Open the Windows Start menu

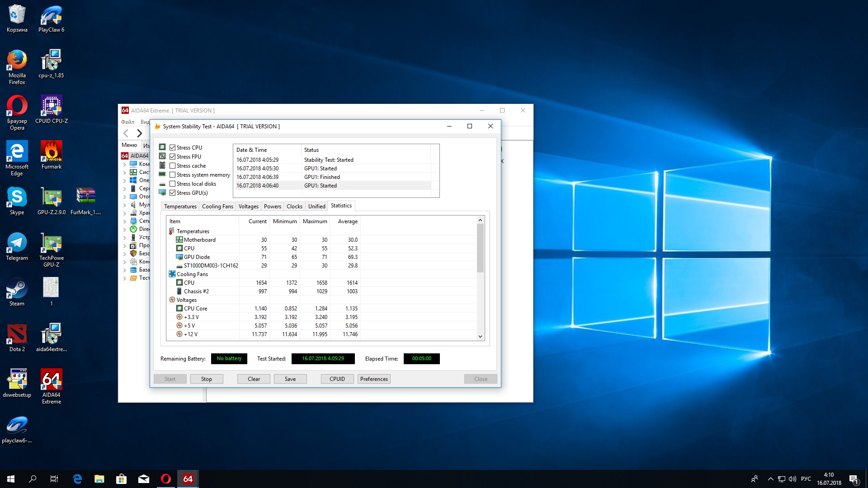click(11, 479)
